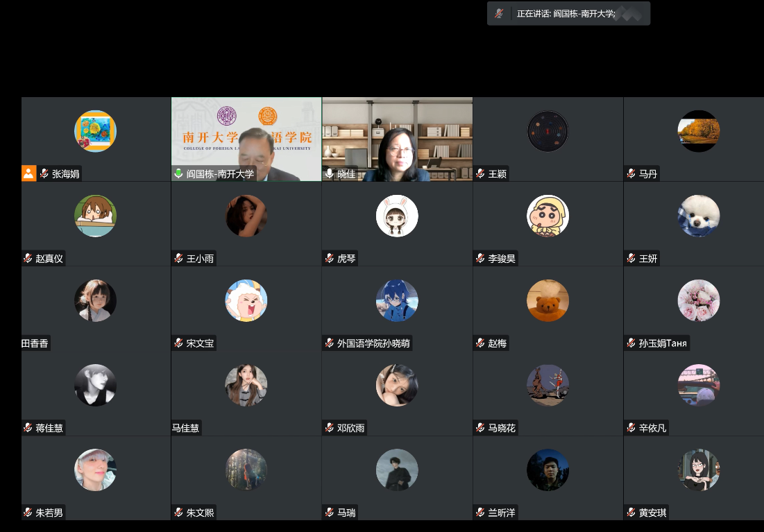Click the muted mic icon in the top speaking bar
The height and width of the screenshot is (532, 764).
pyautogui.click(x=499, y=14)
